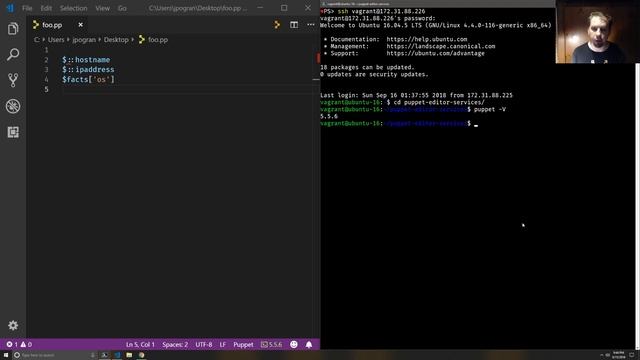640x360 pixels.
Task: Open the VS Code icon in taskbar
Action: click(x=117, y=355)
